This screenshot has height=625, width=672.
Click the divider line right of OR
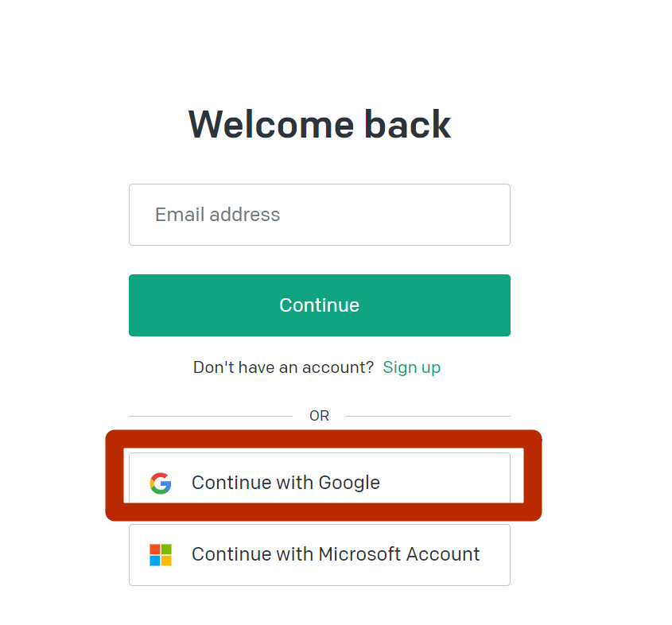coord(428,416)
